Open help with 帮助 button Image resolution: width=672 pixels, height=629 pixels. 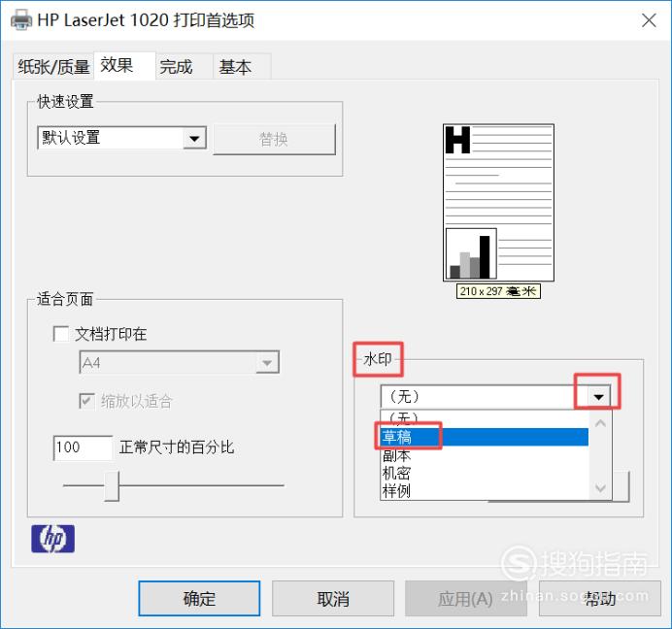599,599
